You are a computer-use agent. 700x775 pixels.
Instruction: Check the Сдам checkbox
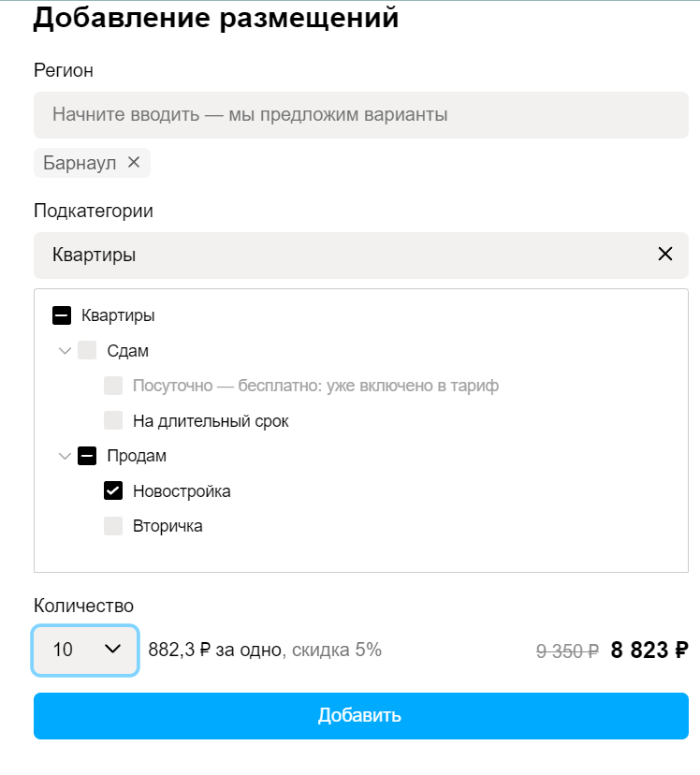pyautogui.click(x=87, y=350)
